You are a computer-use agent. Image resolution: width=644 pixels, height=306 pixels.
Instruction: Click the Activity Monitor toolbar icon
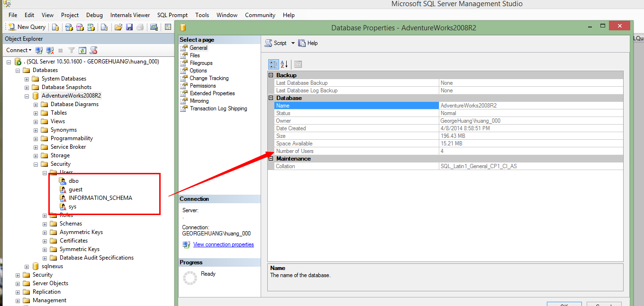point(154,27)
